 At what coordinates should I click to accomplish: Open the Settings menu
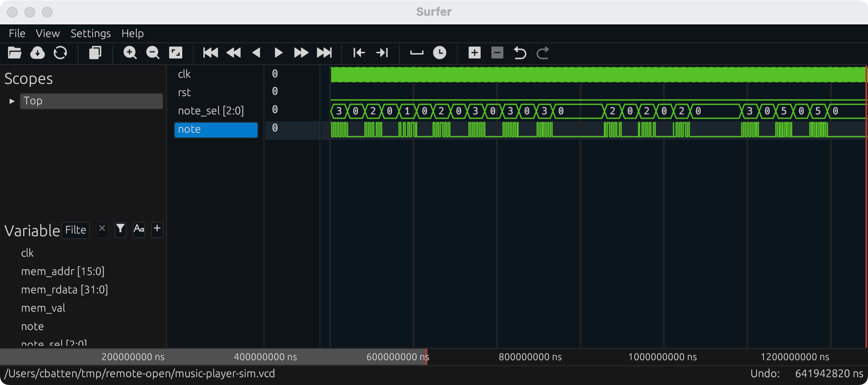(x=90, y=34)
